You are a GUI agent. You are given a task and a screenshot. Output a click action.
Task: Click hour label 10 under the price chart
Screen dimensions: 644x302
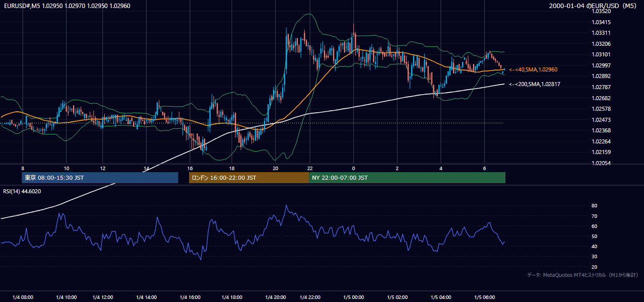67,168
